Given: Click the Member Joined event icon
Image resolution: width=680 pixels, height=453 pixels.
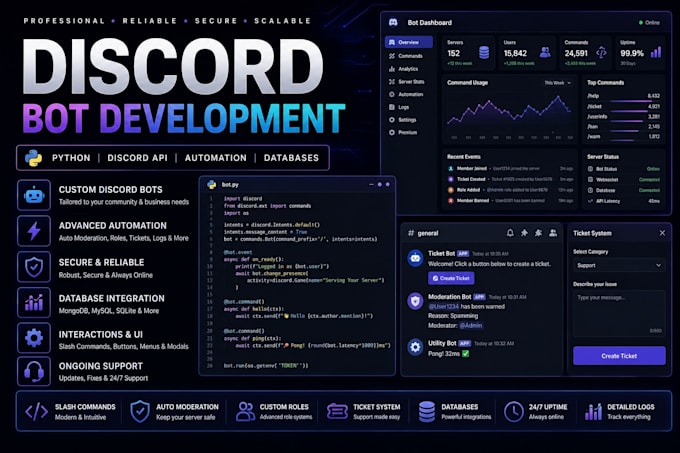Looking at the screenshot, I should click(451, 169).
